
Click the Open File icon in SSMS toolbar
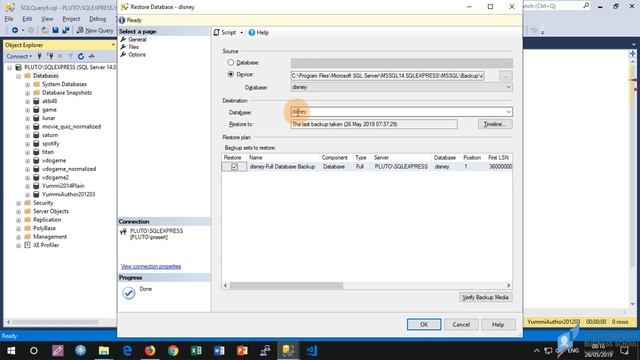pos(45,30)
